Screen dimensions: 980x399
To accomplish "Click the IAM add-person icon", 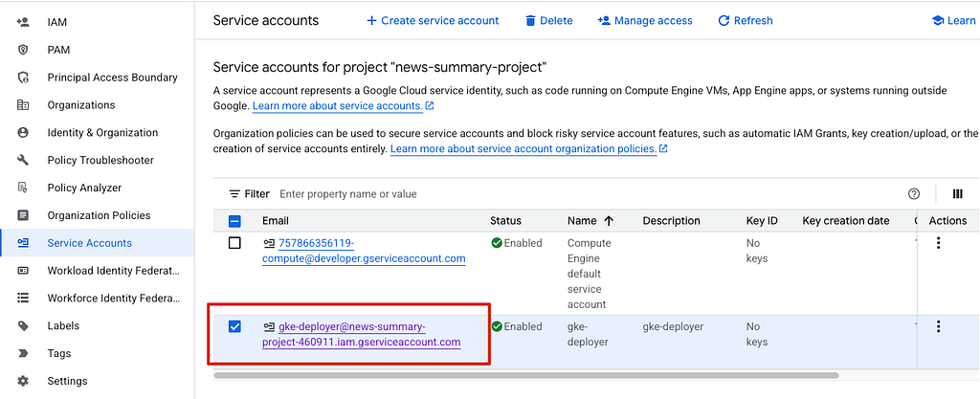I will pos(23,22).
